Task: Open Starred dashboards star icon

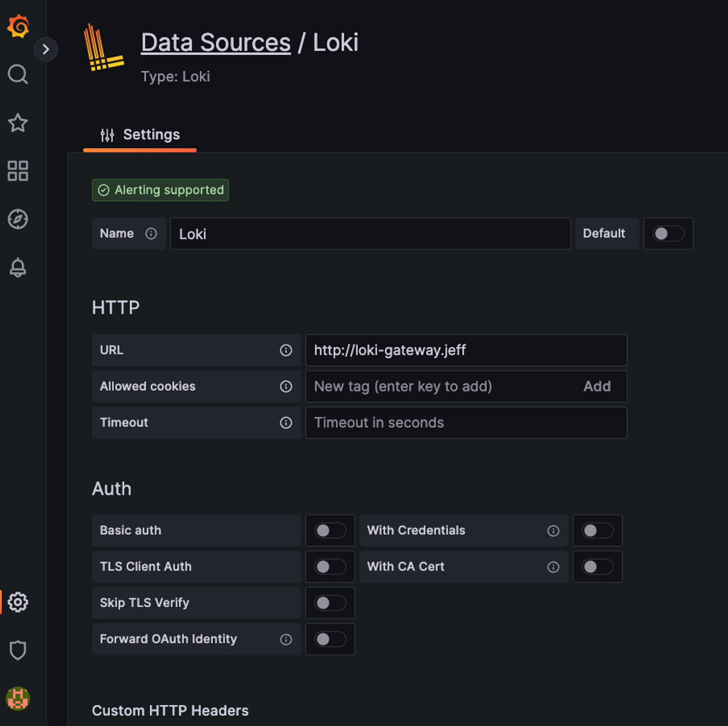Action: pos(18,123)
